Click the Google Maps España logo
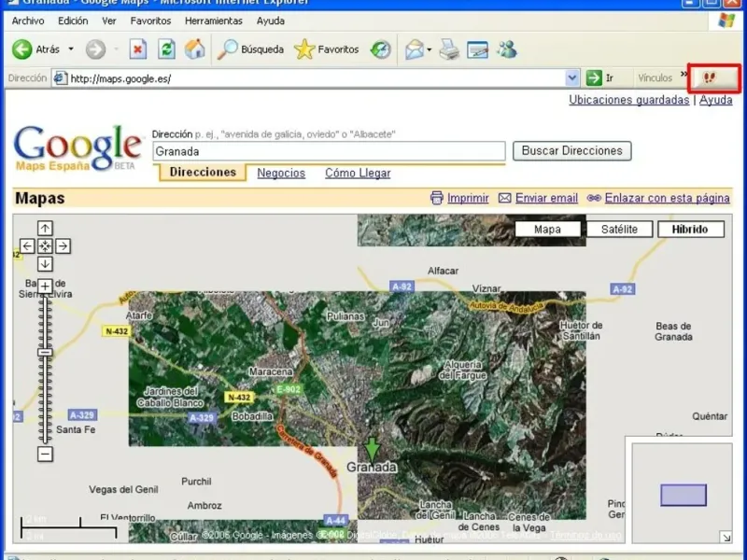 pyautogui.click(x=78, y=148)
